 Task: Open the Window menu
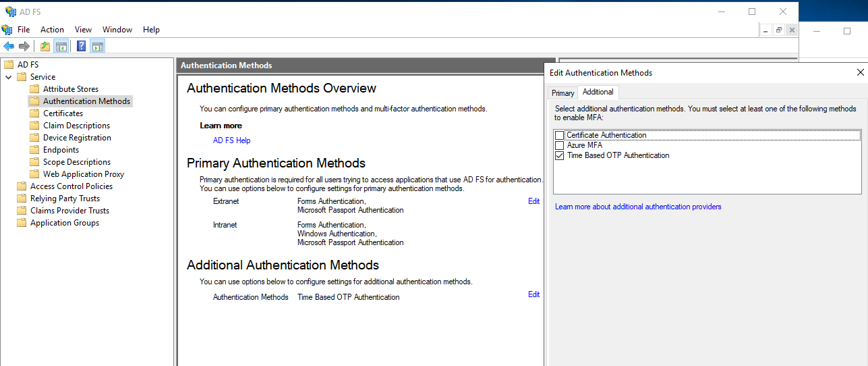[117, 30]
